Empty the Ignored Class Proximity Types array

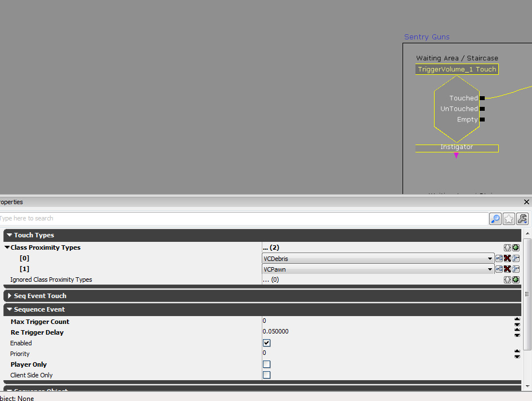(507, 280)
